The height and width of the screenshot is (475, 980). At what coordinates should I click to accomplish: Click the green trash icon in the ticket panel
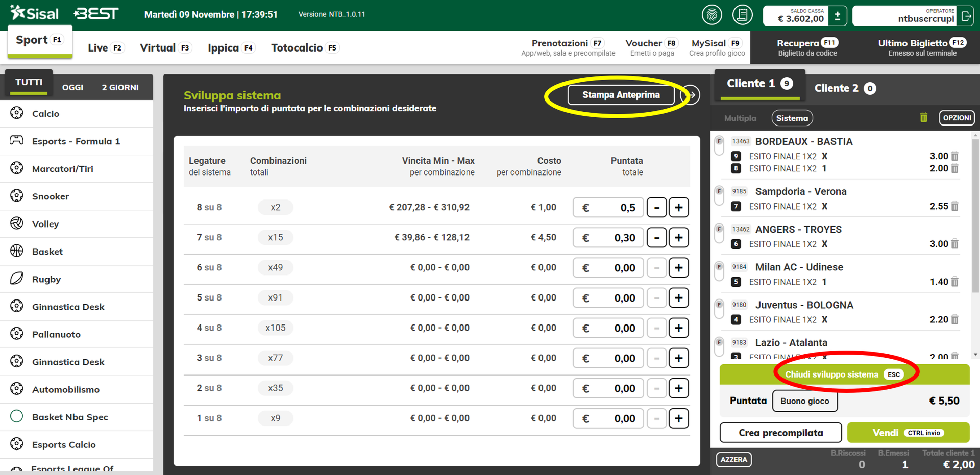point(924,117)
